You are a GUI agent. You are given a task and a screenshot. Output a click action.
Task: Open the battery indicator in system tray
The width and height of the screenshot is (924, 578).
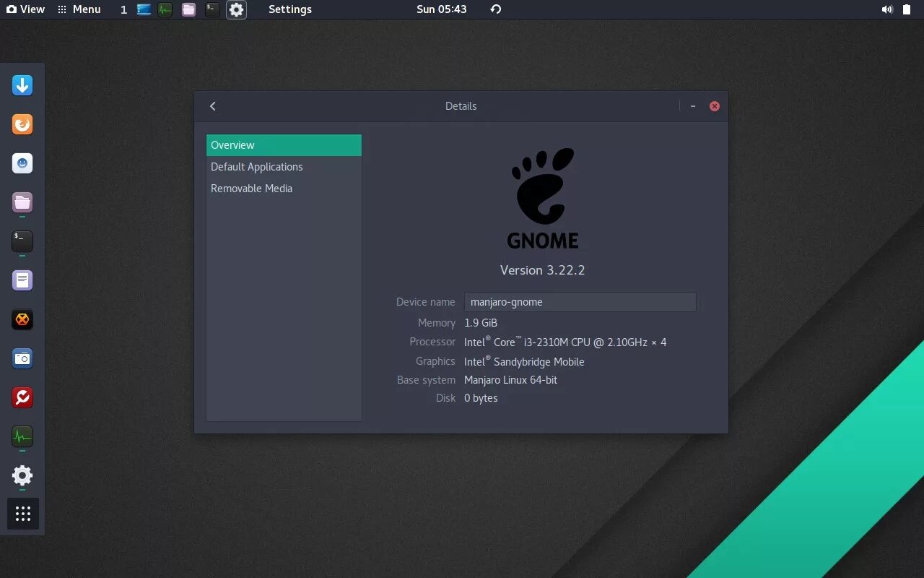tap(907, 9)
